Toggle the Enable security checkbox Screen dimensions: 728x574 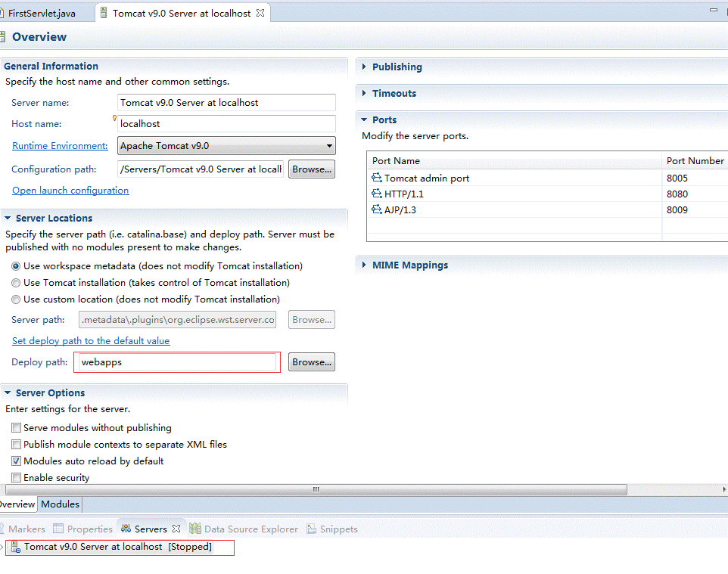[16, 477]
